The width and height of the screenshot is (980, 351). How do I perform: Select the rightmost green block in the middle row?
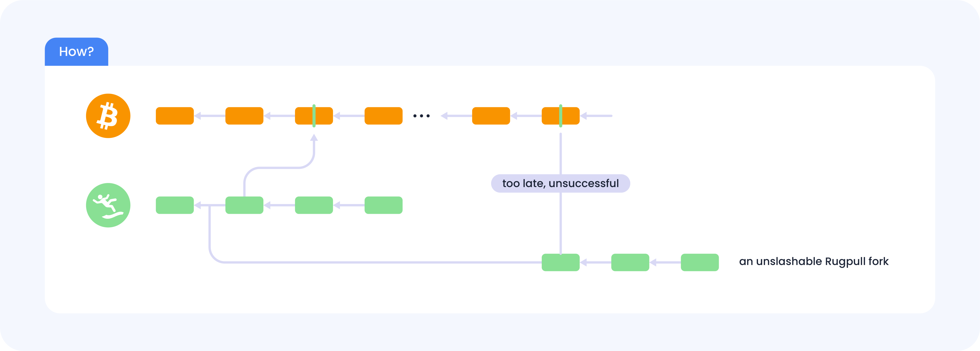click(384, 205)
